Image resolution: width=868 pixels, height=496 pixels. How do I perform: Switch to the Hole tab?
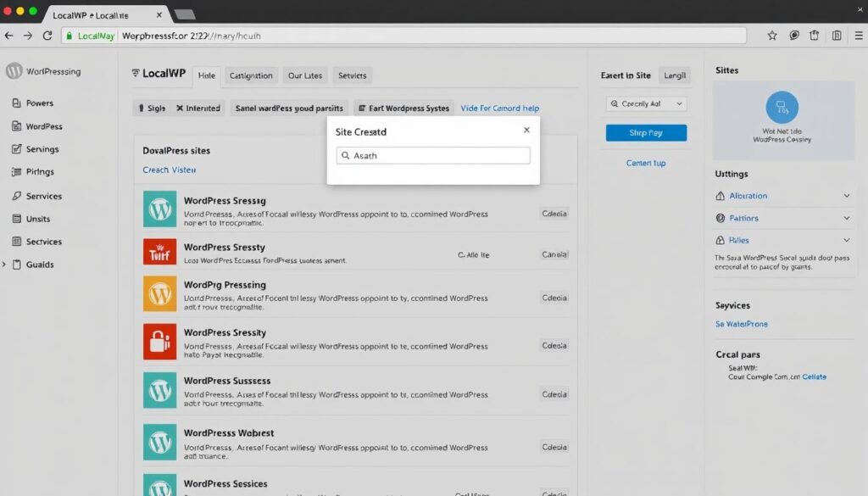[x=207, y=75]
